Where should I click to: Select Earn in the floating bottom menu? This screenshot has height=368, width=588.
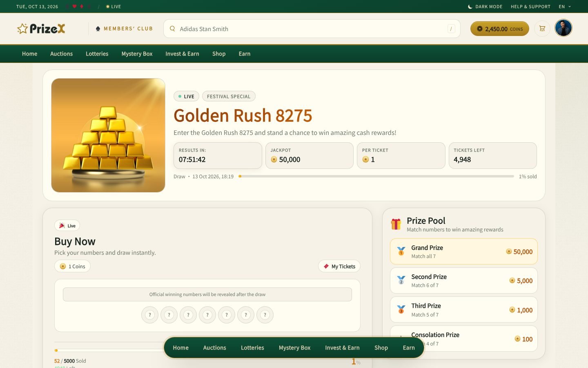[x=409, y=348]
